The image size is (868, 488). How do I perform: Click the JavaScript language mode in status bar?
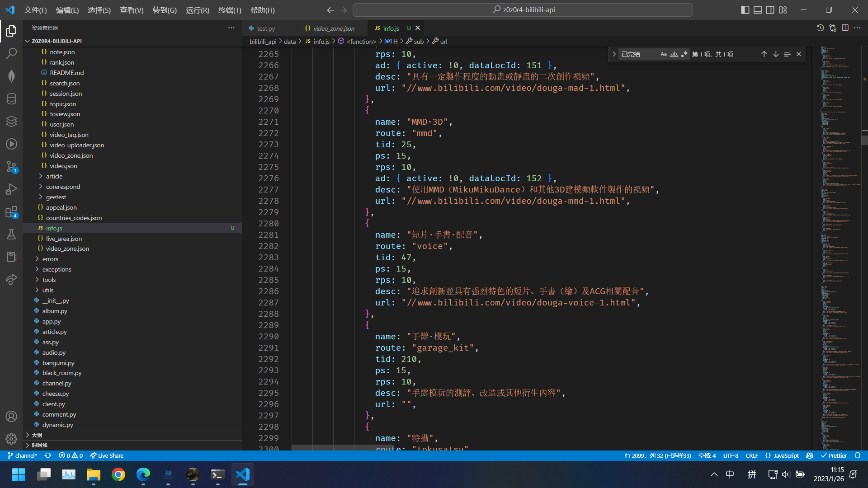pyautogui.click(x=786, y=455)
